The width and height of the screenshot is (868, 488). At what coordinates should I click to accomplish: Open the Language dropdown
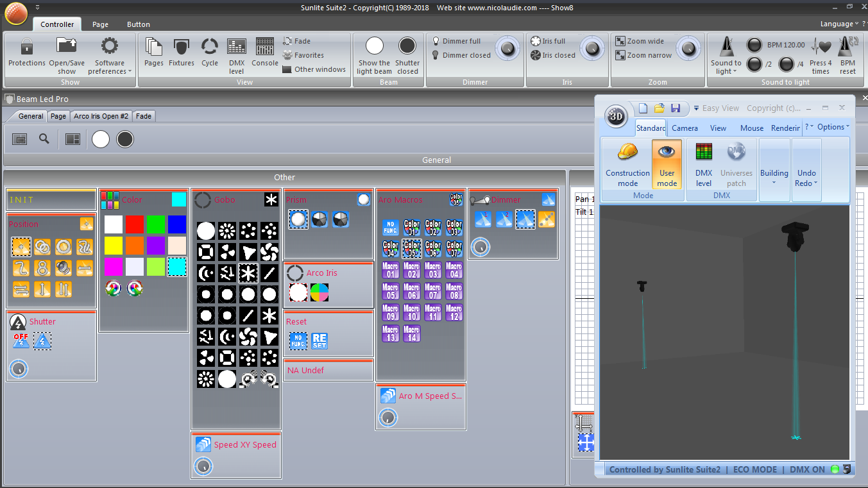coord(839,24)
